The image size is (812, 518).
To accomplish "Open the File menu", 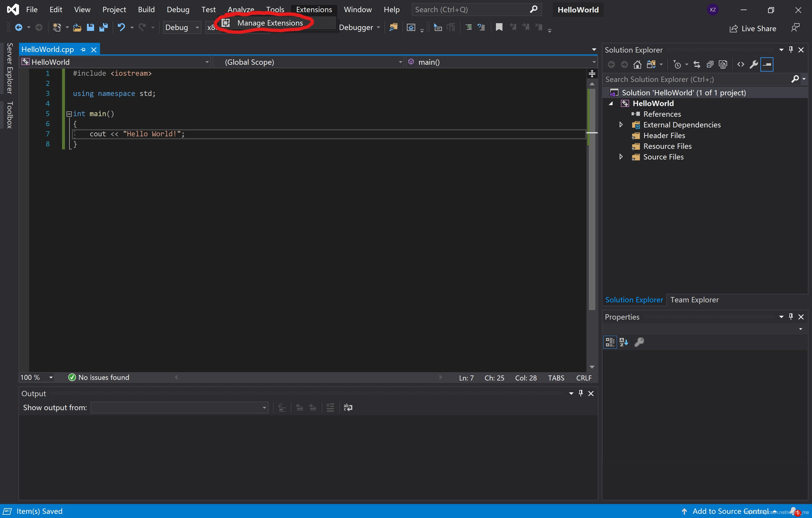I will tap(32, 10).
